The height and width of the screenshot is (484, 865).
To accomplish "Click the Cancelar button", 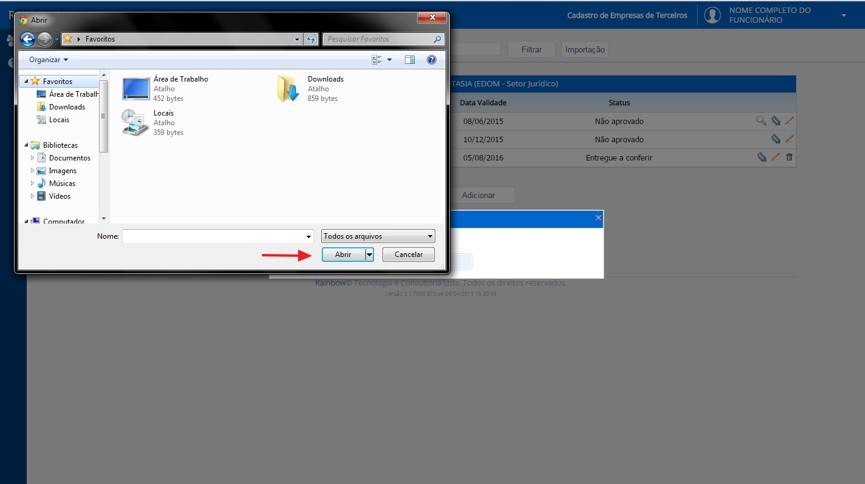I will coord(408,254).
